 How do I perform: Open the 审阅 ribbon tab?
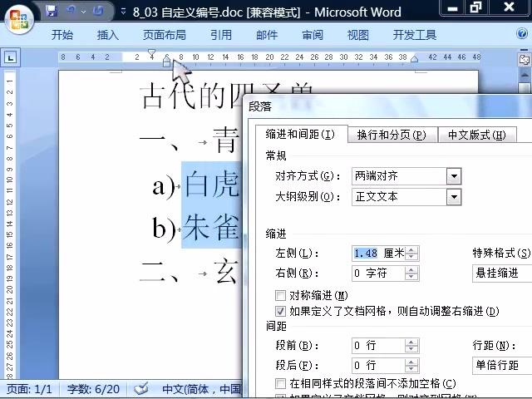[x=313, y=35]
